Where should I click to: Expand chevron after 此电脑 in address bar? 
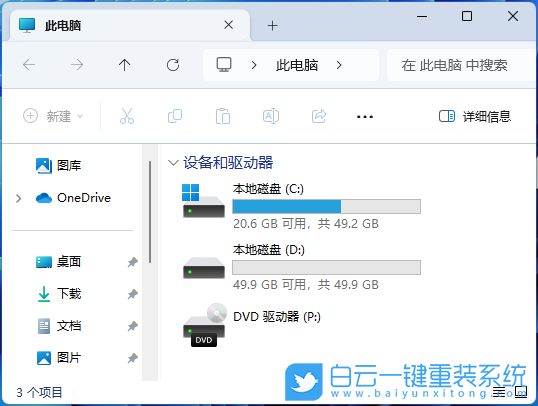[x=339, y=65]
